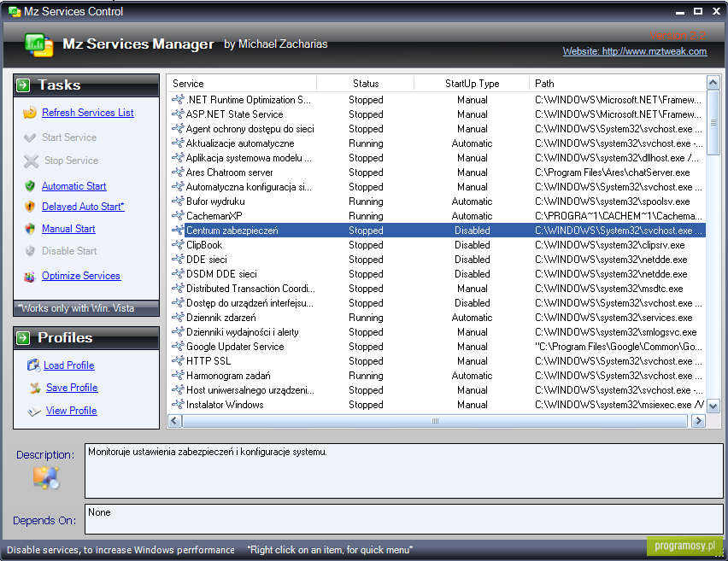Image resolution: width=728 pixels, height=561 pixels.
Task: Click the View Profile icon
Action: 34,411
